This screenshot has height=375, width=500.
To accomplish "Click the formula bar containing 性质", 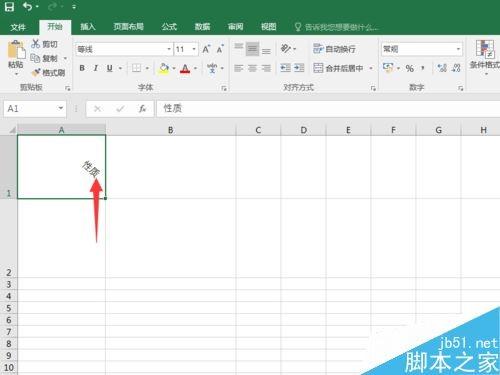I will coord(328,109).
